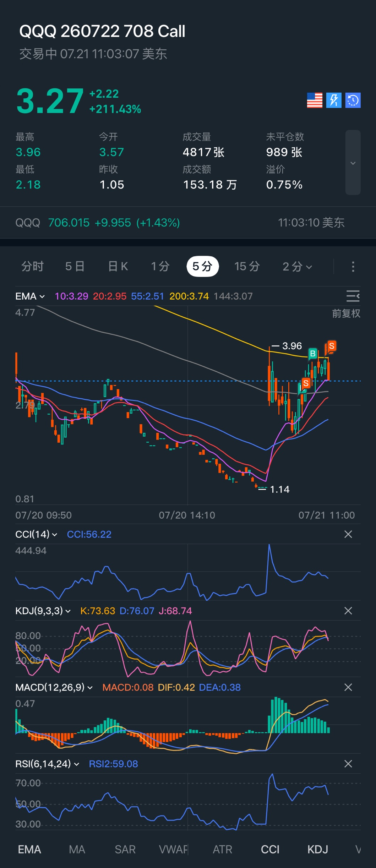Tap the EMA 200:3.74 value
The width and height of the screenshot is (376, 868).
[189, 296]
